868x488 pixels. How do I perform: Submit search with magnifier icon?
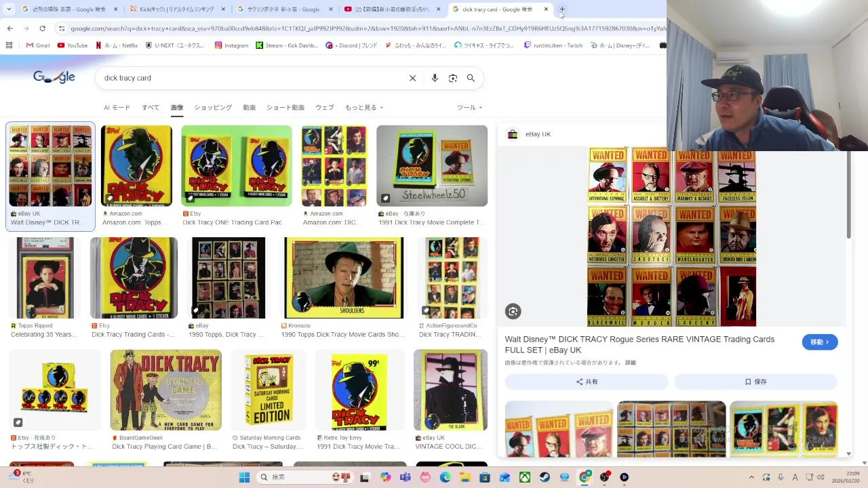click(471, 78)
